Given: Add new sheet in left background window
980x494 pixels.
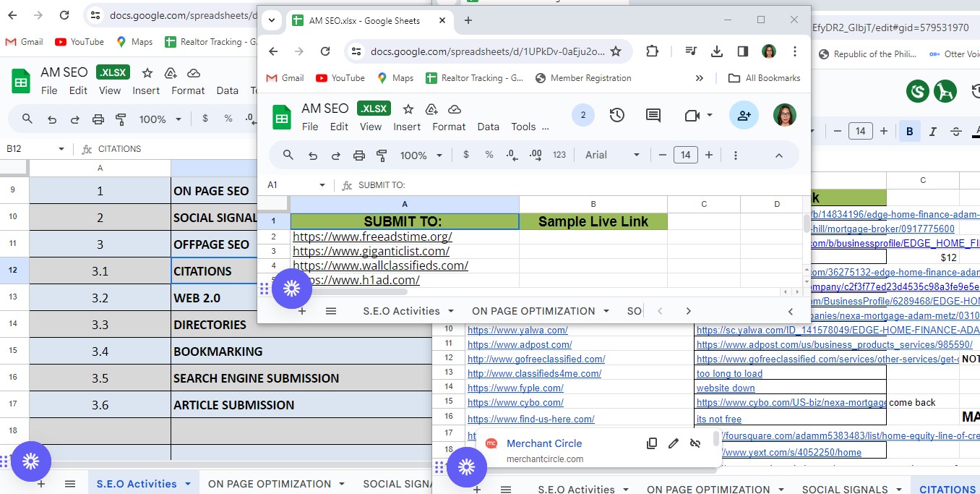Looking at the screenshot, I should [x=41, y=484].
